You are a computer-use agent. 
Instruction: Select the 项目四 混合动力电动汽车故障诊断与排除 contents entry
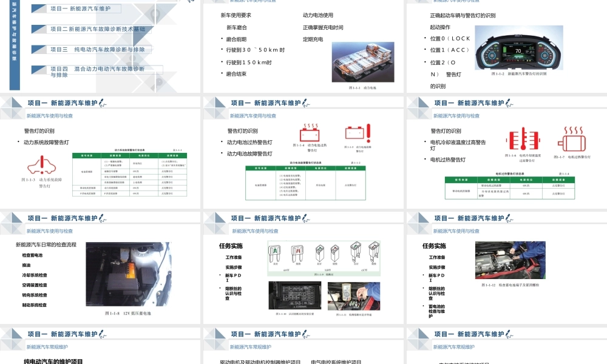(98, 72)
